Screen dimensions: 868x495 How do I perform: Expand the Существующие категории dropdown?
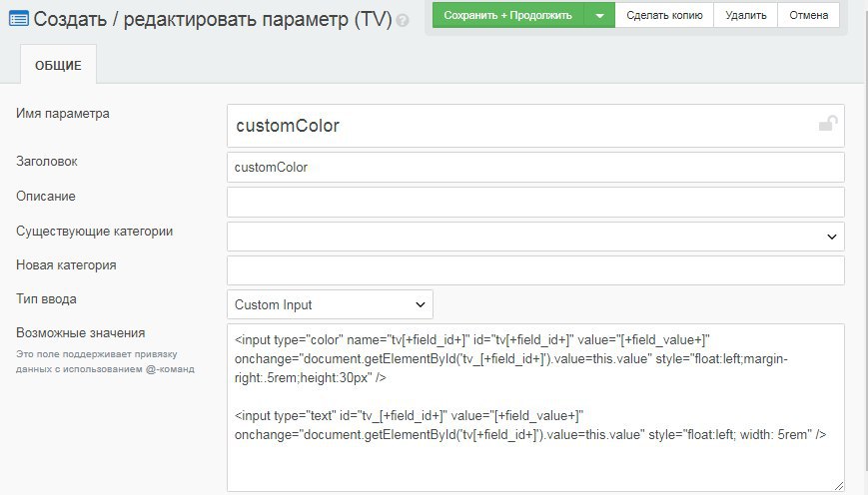[535, 237]
